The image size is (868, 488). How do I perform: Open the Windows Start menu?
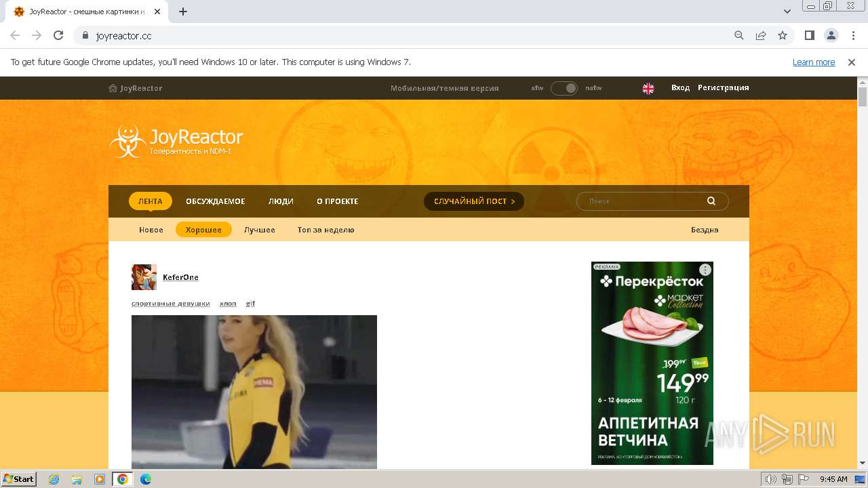point(19,479)
